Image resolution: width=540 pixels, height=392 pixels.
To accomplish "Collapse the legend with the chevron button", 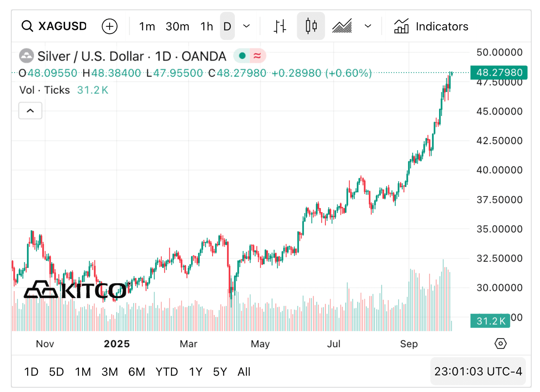I will [x=30, y=111].
